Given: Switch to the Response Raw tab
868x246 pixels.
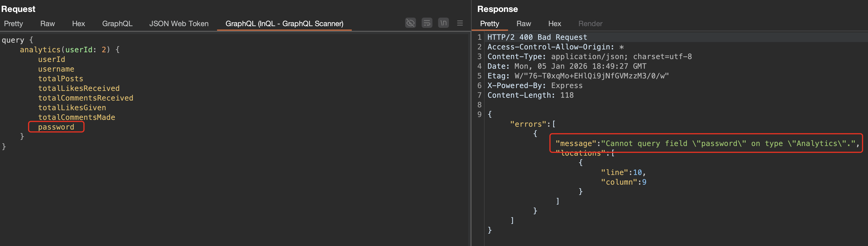Looking at the screenshot, I should [523, 24].
